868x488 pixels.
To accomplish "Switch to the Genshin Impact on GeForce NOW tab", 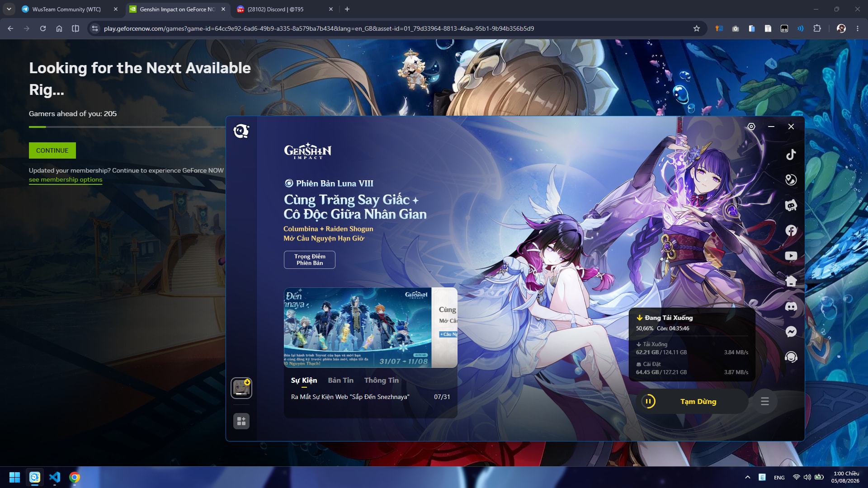I will coord(177,9).
